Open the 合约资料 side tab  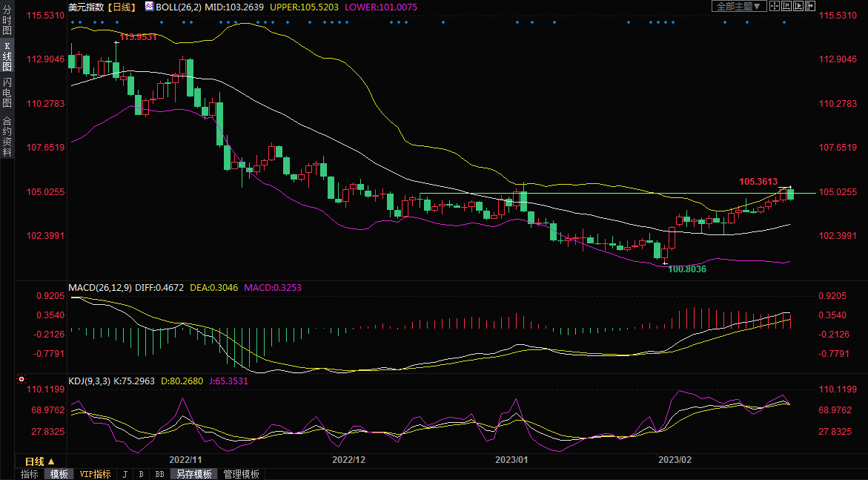[x=7, y=136]
